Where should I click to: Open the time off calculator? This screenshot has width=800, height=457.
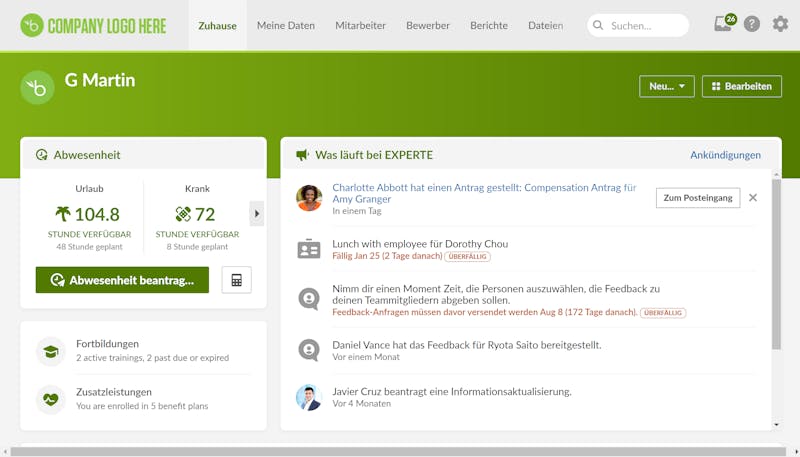(237, 280)
